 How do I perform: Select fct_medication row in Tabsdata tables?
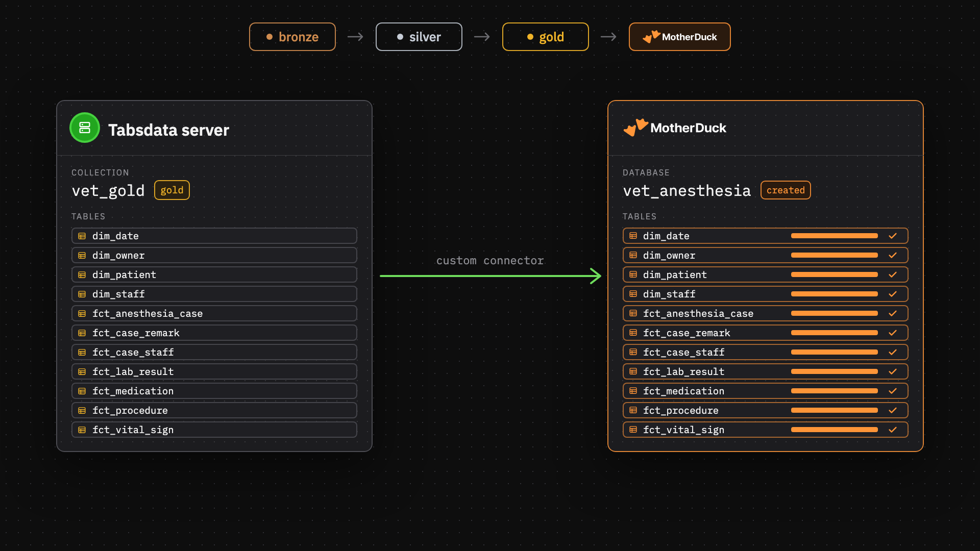coord(214,391)
